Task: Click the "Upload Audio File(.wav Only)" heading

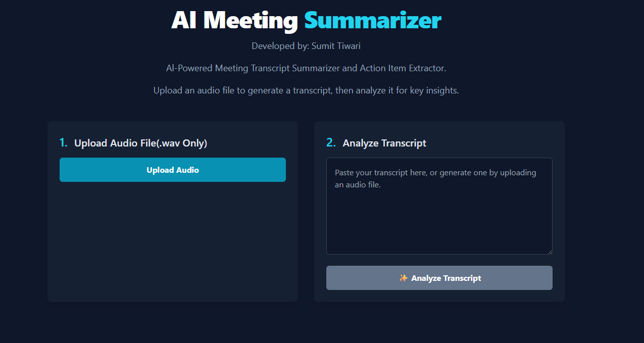Action: (141, 143)
